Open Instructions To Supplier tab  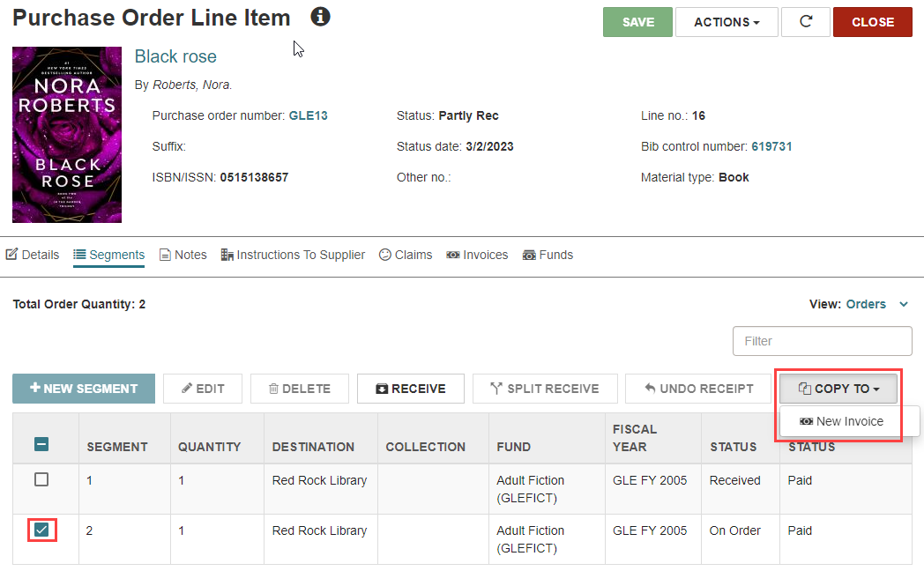tap(293, 255)
